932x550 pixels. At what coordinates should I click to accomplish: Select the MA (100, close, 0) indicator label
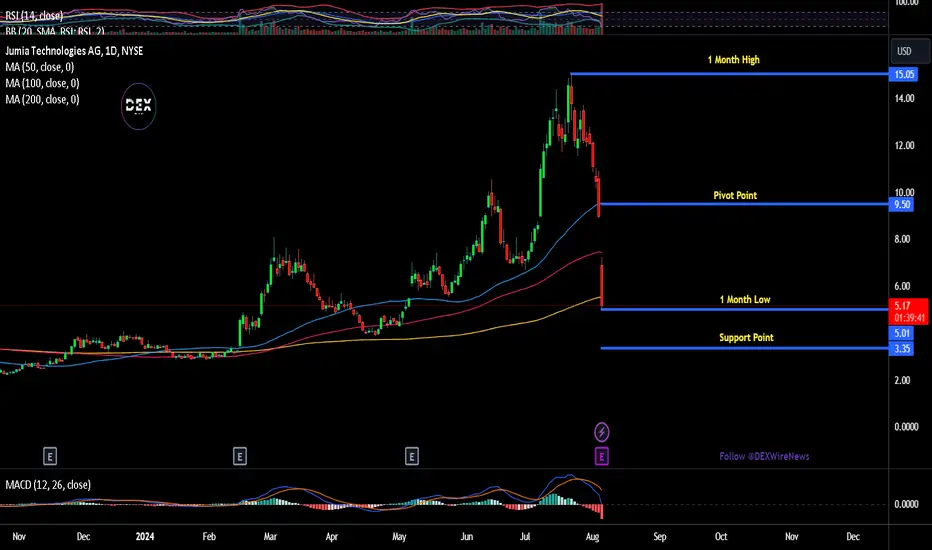(x=42, y=83)
